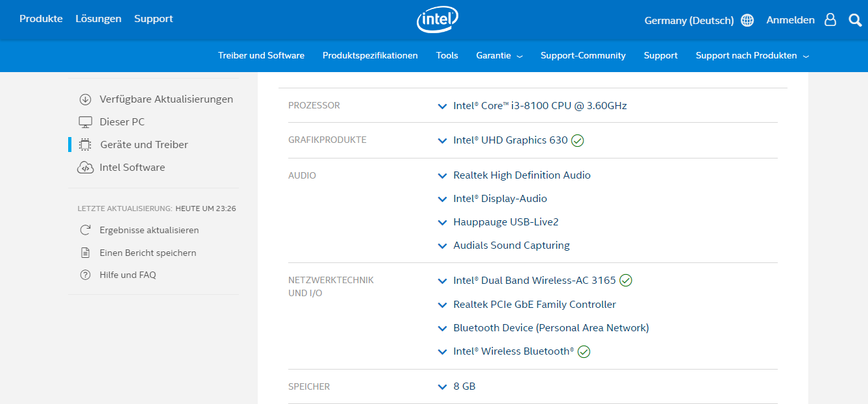The height and width of the screenshot is (404, 868).
Task: Click the Anmelden sign-in link
Action: pos(790,20)
